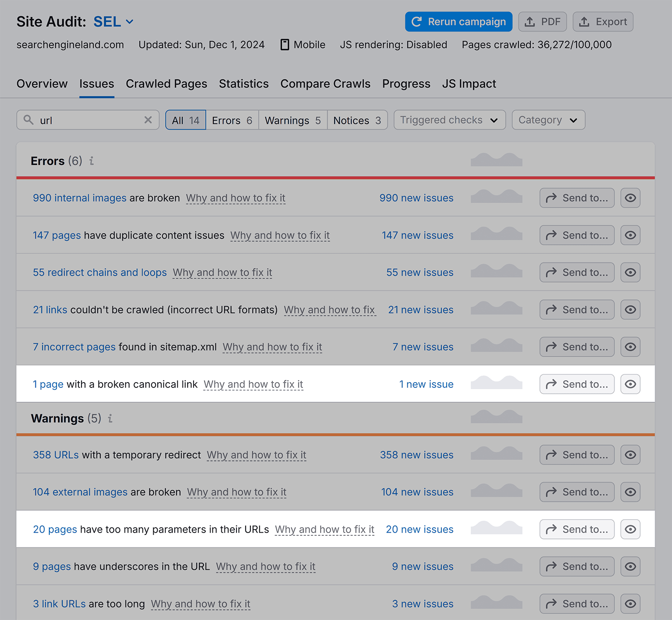Go to the Statistics tab

pos(244,84)
